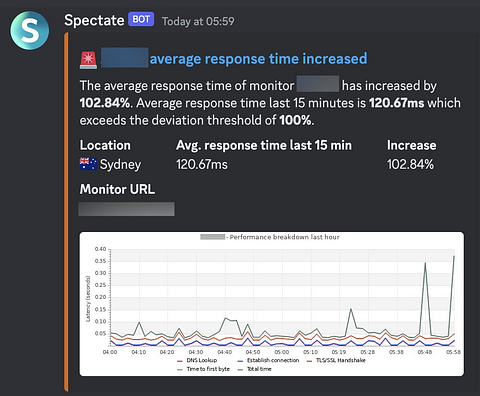
Task: Click the red siren alert emoji
Action: (88, 60)
